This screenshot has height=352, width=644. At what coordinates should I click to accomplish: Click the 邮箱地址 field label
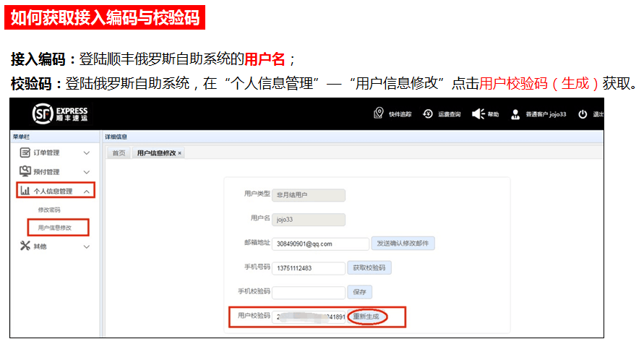click(257, 242)
